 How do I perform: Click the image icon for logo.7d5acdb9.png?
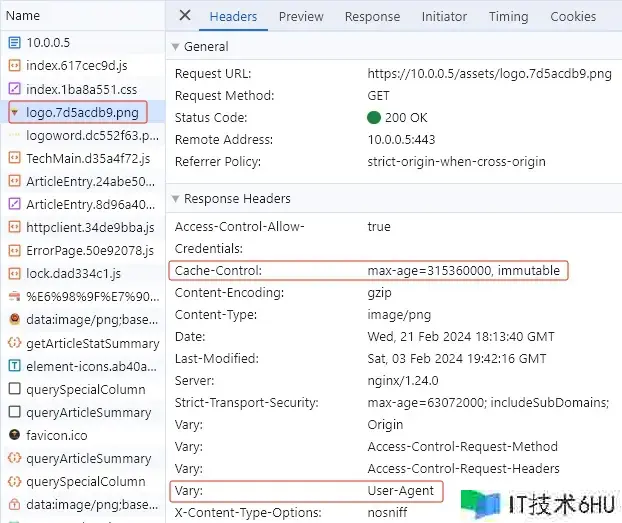[14, 112]
